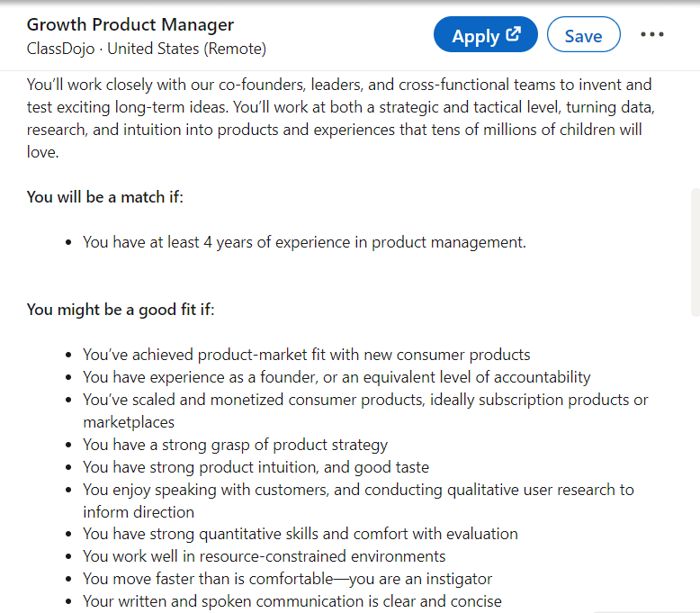Click the "you are an instigator" bullet line
This screenshot has width=700, height=613.
287,579
